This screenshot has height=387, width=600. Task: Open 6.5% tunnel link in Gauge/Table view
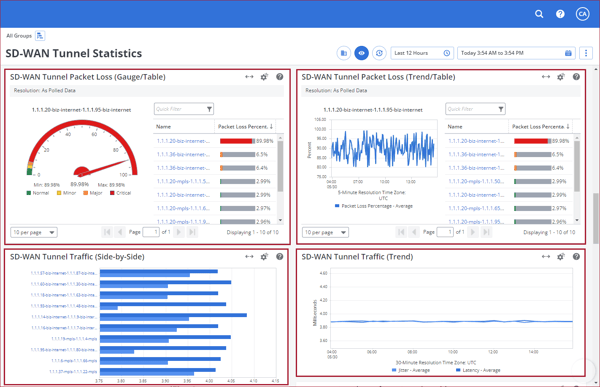[x=183, y=154]
